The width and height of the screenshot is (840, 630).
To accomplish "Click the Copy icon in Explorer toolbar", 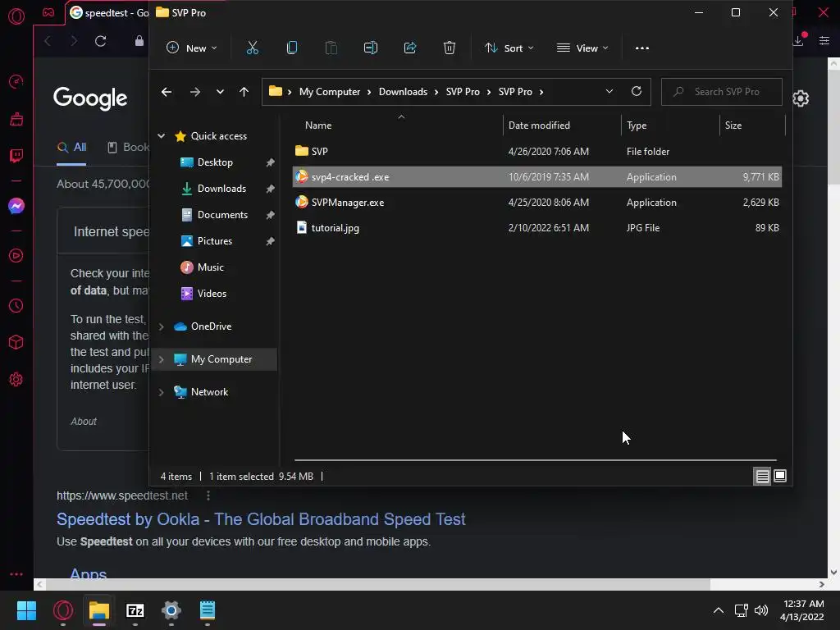I will pyautogui.click(x=292, y=48).
